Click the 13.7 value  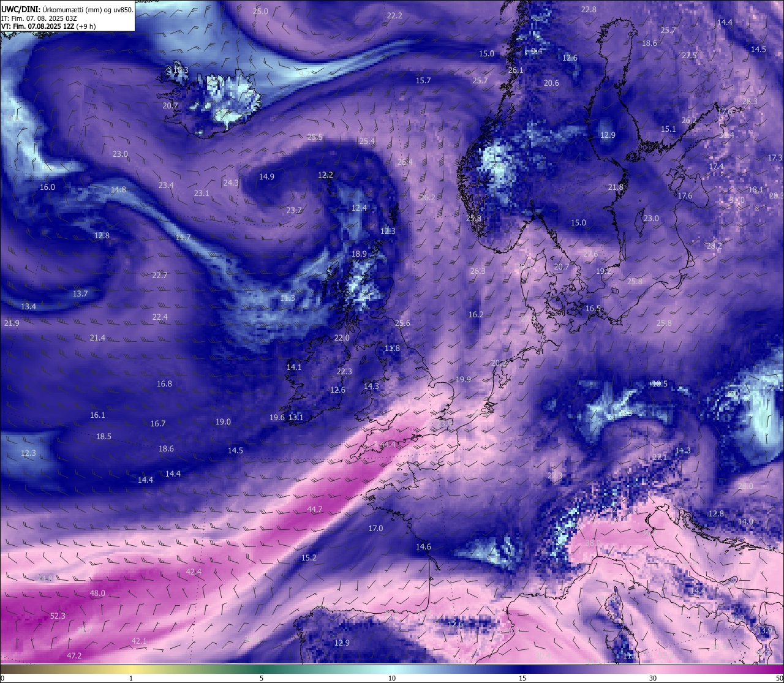(80, 294)
